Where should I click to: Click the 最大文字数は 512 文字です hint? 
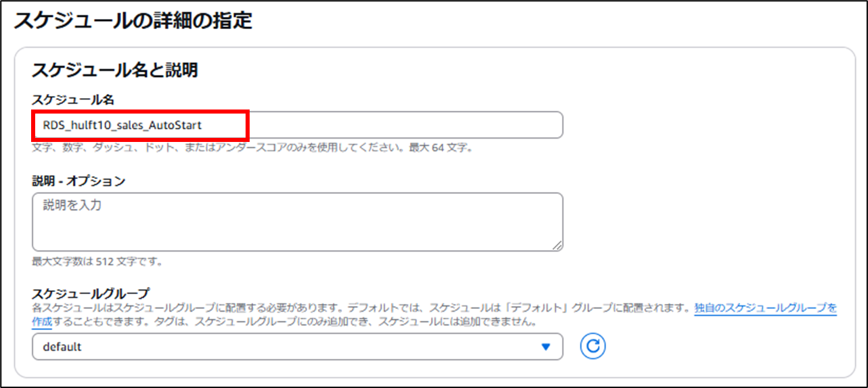(x=97, y=261)
